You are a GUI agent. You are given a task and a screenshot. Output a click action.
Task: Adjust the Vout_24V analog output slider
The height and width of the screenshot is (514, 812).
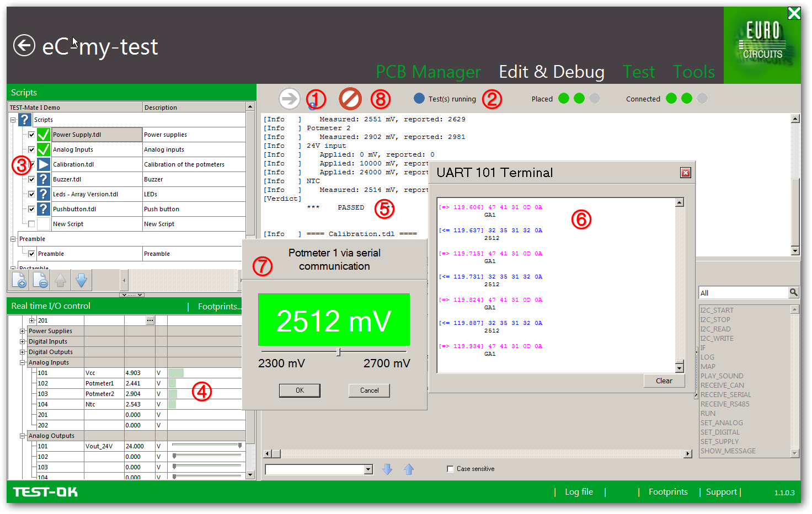tap(240, 446)
